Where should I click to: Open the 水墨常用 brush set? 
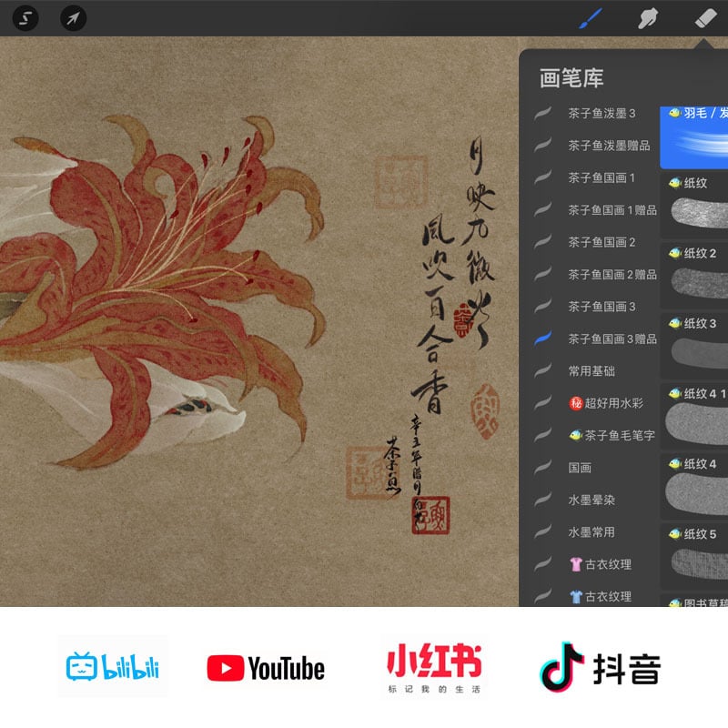(x=591, y=532)
